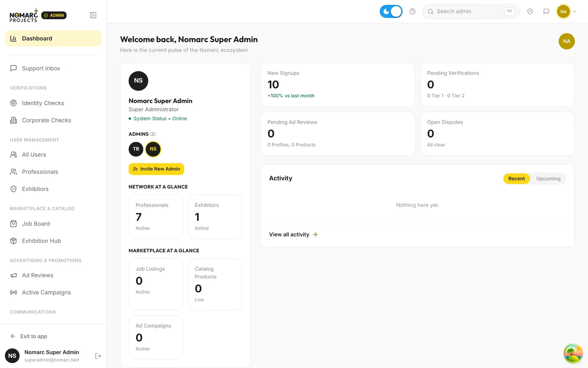Click the All Users icon
The height and width of the screenshot is (368, 588).
[x=14, y=155]
